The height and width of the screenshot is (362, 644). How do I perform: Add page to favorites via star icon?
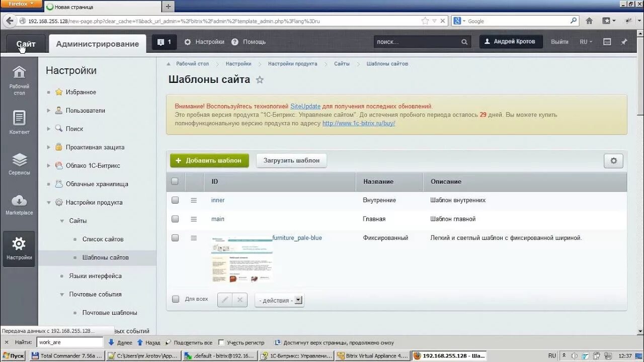260,79
